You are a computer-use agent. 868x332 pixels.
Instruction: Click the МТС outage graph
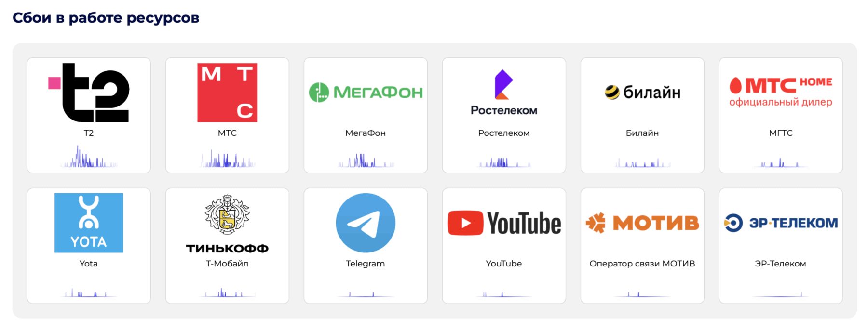point(227,159)
